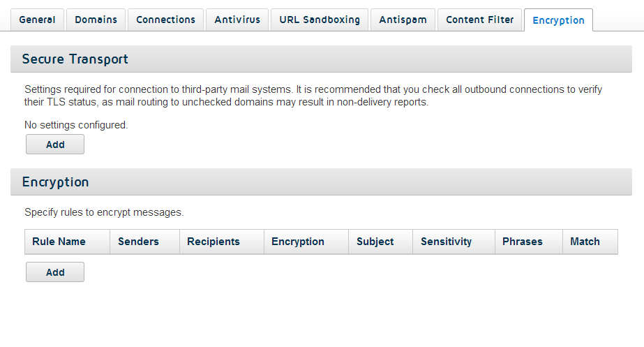The image size is (644, 347).
Task: Open the Connections tab
Action: (165, 20)
